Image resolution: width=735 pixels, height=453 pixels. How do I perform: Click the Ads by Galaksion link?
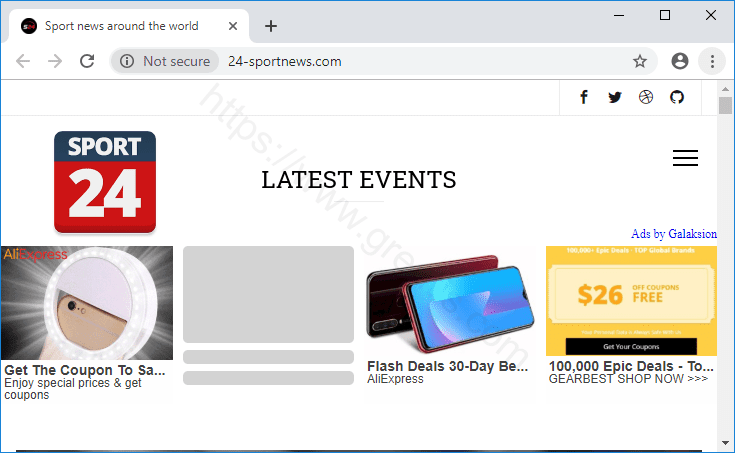pyautogui.click(x=673, y=234)
